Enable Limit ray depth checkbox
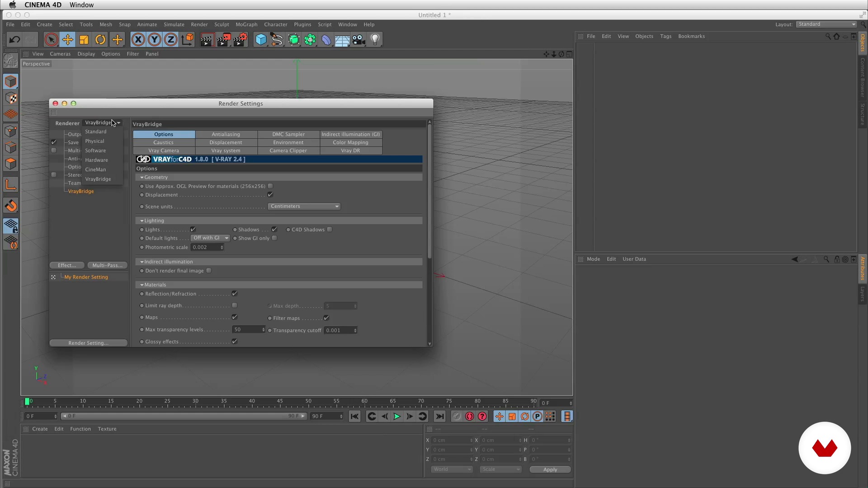The height and width of the screenshot is (488, 868). 235,305
